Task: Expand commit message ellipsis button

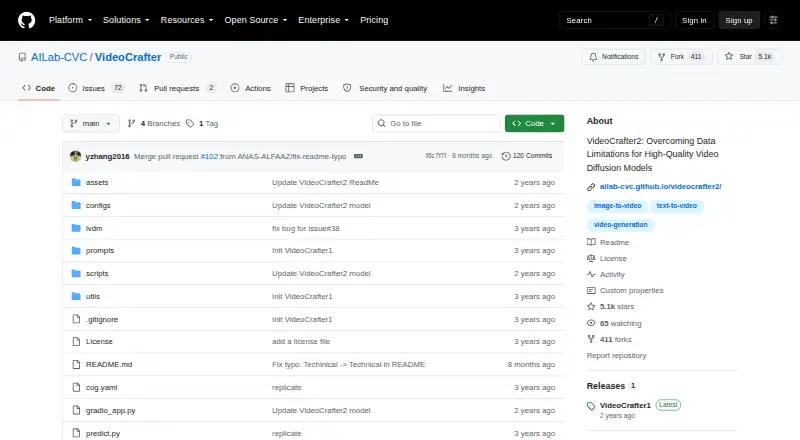Action: [358, 156]
